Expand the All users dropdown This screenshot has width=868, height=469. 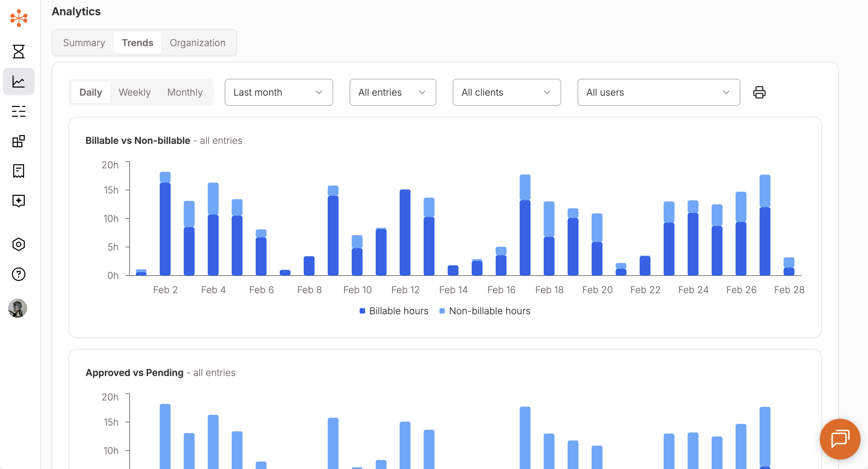point(658,92)
